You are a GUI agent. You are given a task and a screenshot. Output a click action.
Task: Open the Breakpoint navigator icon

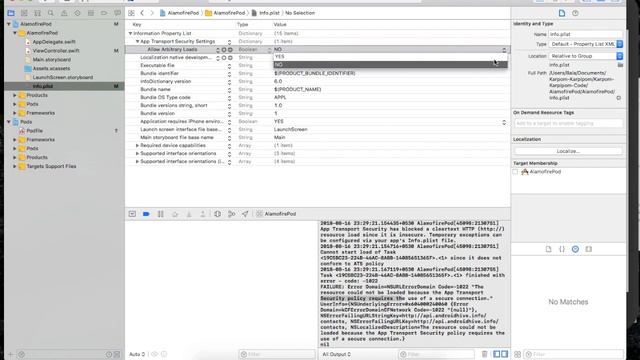pyautogui.click(x=104, y=13)
